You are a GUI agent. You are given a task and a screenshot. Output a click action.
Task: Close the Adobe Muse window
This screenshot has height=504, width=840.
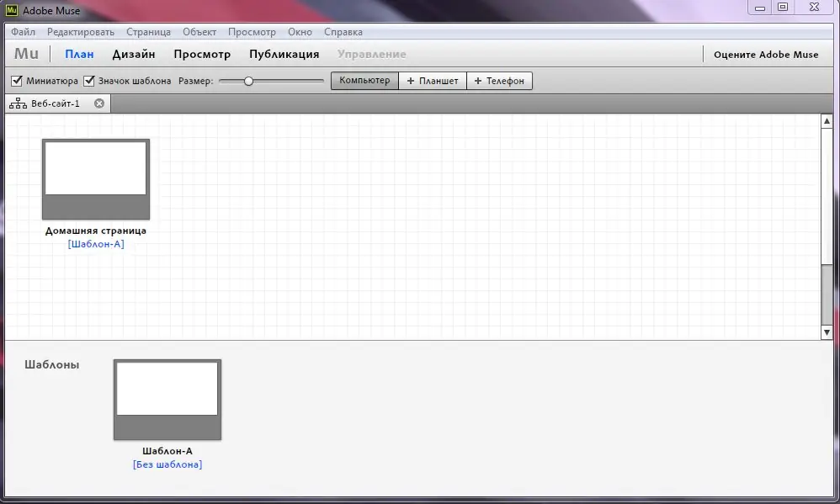point(814,8)
